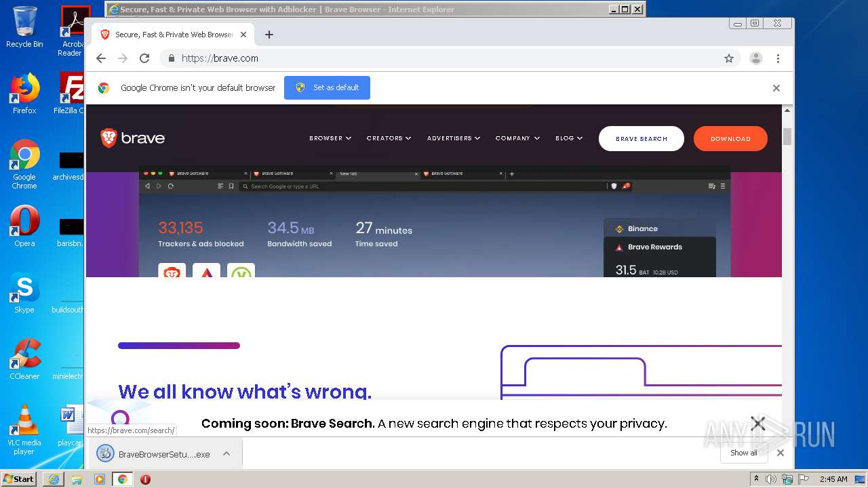
Task: Expand the ADVERTISERS menu
Action: [454, 138]
